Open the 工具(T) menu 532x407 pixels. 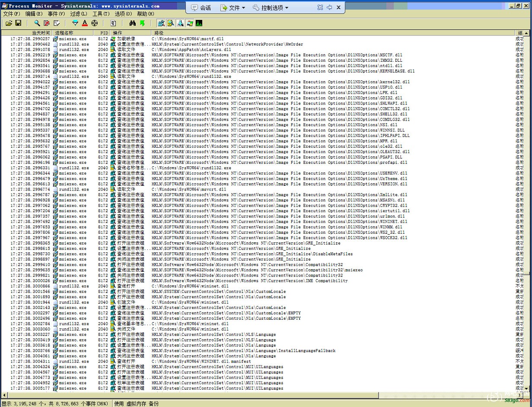[101, 14]
